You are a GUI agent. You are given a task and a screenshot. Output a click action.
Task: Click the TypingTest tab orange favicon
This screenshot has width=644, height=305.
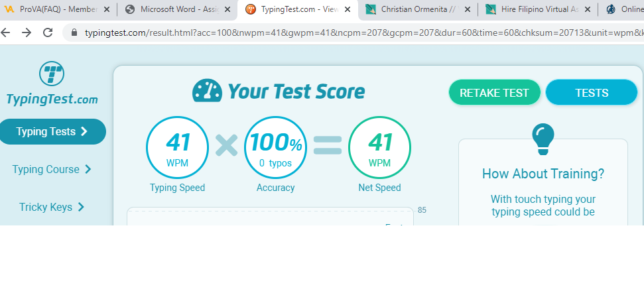[251, 9]
